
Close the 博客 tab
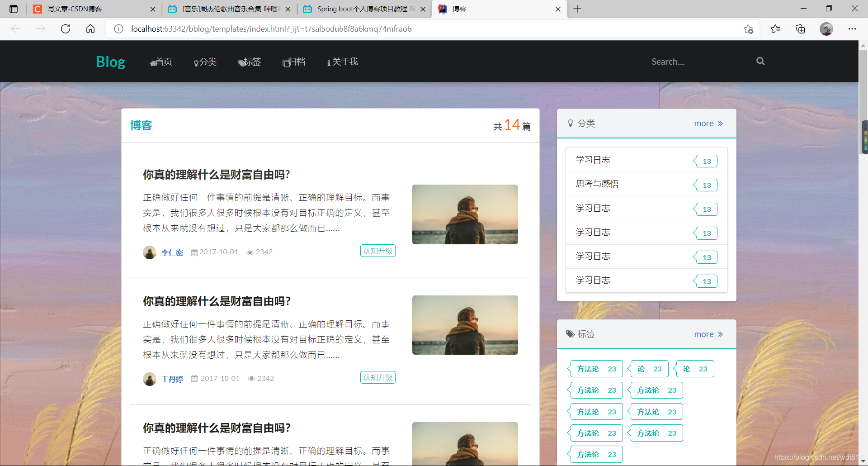click(558, 9)
